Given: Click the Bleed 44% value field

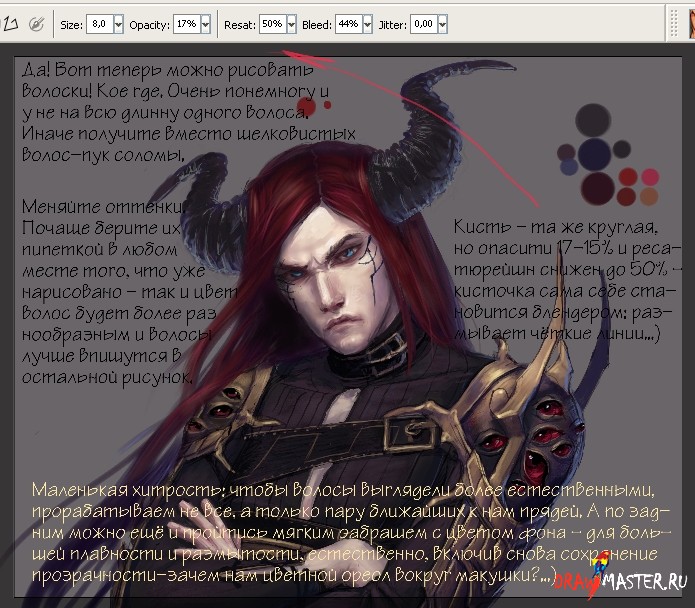Looking at the screenshot, I should point(349,24).
